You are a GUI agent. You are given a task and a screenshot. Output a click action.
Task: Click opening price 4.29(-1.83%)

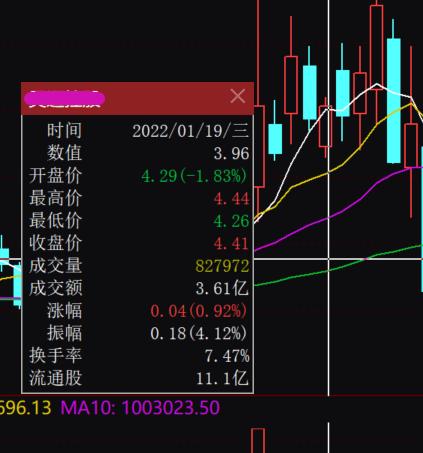click(x=194, y=176)
